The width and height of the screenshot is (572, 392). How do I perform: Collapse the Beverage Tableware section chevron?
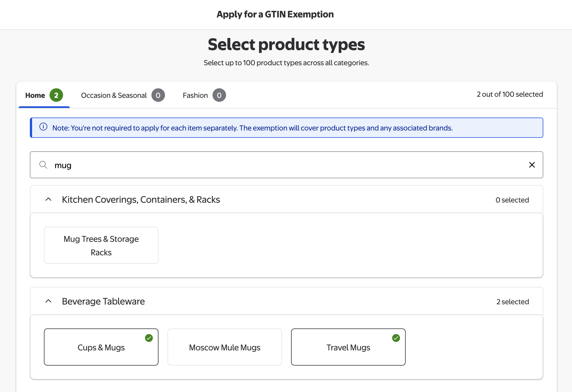click(x=48, y=301)
